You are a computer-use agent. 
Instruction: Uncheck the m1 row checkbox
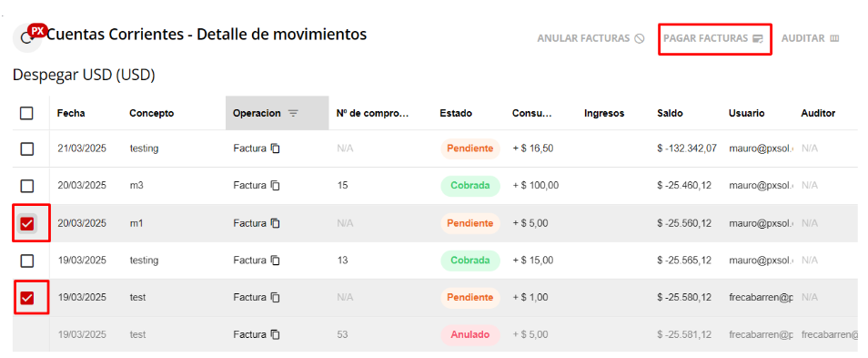[x=26, y=223]
